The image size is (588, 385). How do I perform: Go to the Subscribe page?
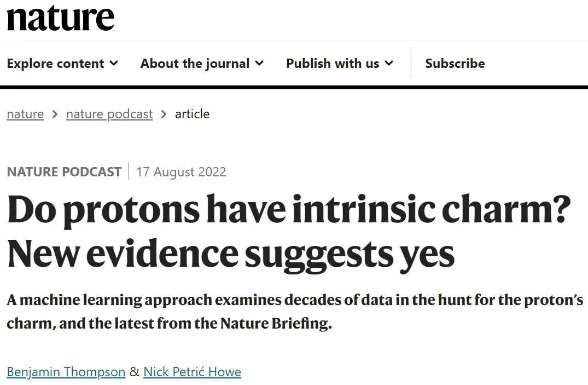coord(455,64)
